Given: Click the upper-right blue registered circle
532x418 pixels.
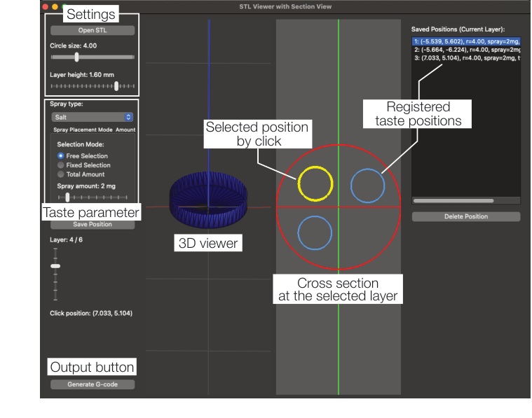Looking at the screenshot, I should coord(367,186).
